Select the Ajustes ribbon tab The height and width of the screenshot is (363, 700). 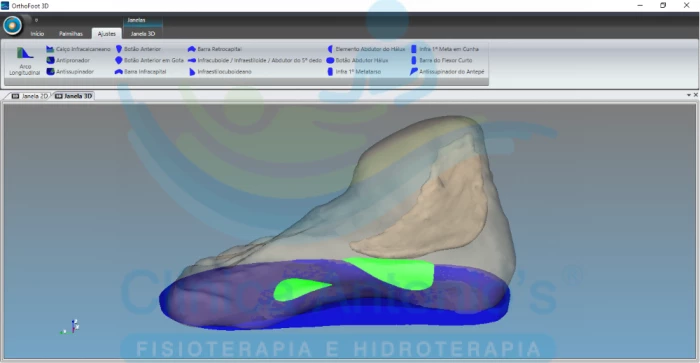pos(107,34)
